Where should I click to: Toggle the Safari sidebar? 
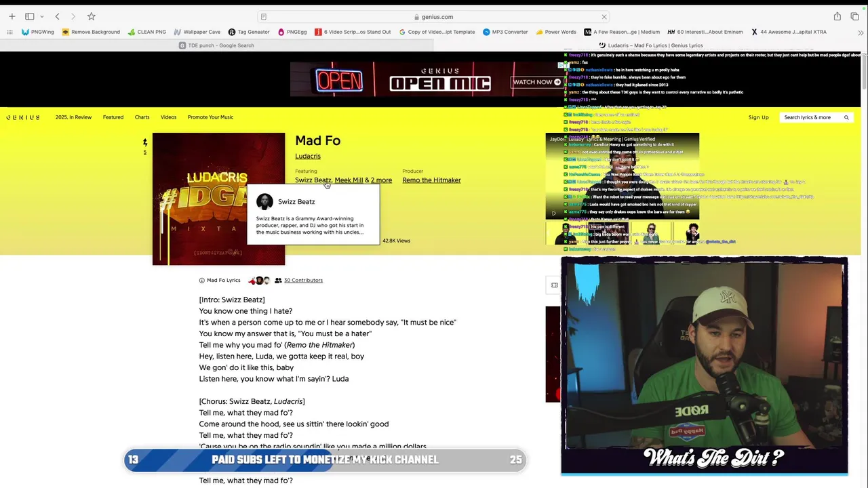point(30,16)
